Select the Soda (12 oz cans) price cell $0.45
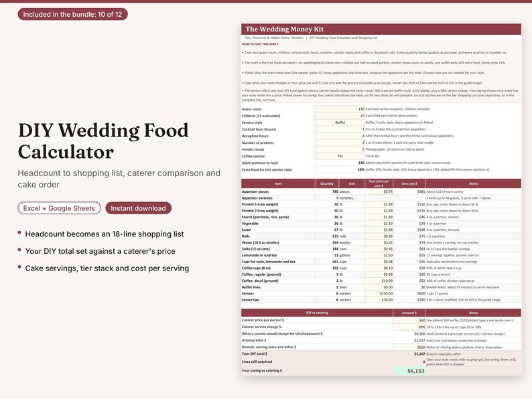The image size is (532, 399). click(x=379, y=249)
